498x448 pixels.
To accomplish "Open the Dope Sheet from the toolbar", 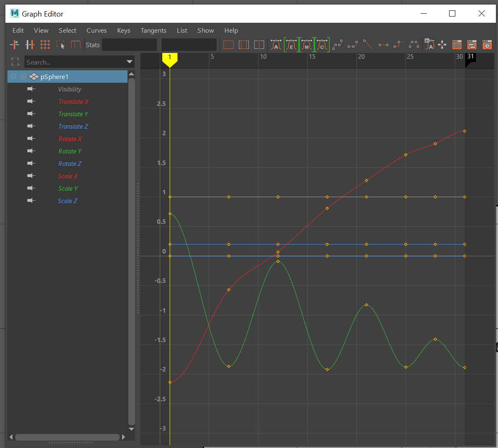I will point(457,45).
